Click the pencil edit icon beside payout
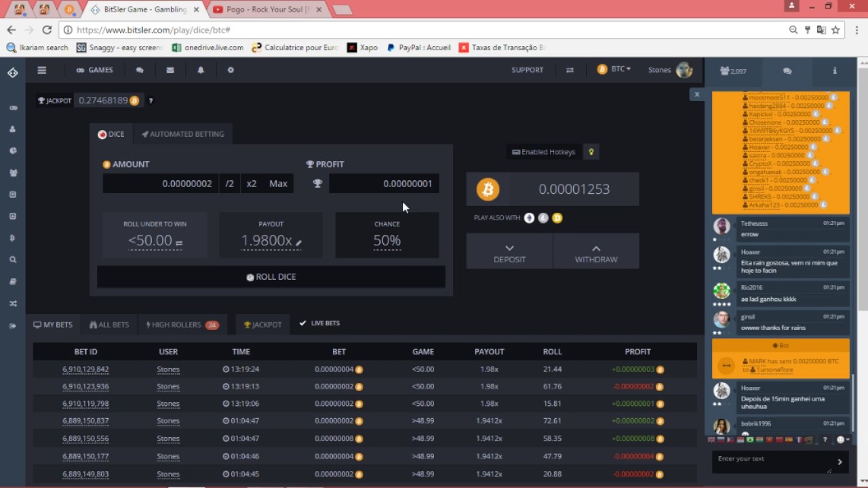Image resolution: width=868 pixels, height=488 pixels. [298, 243]
